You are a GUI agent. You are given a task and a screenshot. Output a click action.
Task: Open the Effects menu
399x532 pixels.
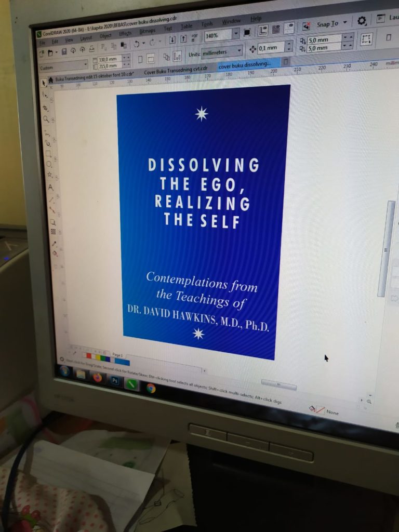click(125, 34)
